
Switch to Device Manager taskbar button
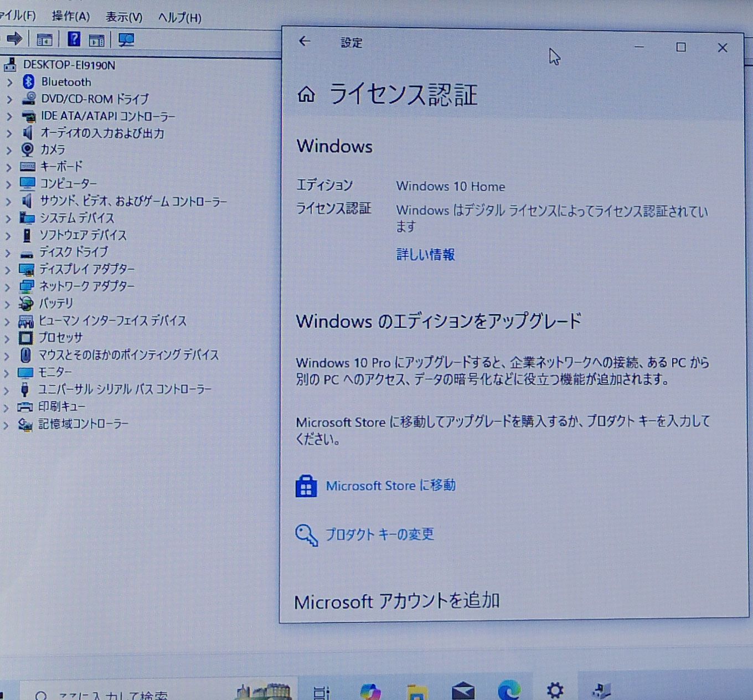pyautogui.click(x=601, y=690)
